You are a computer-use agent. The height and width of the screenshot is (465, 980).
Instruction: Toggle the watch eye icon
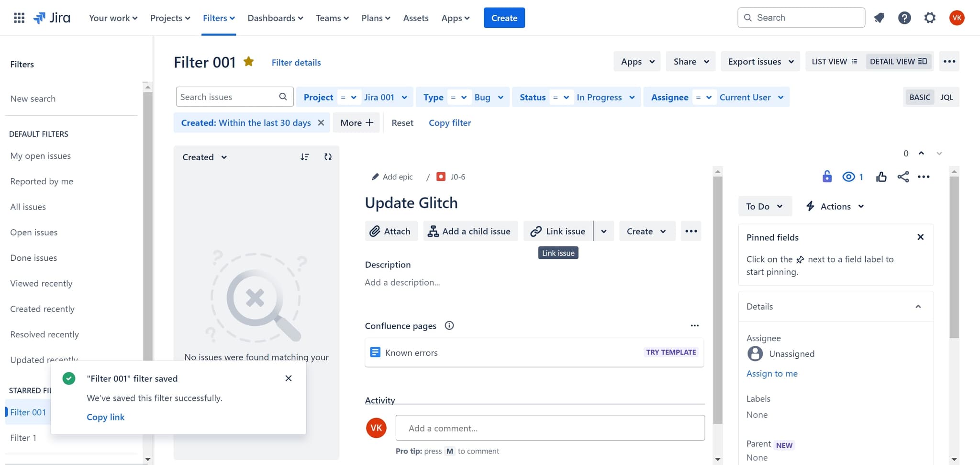click(x=848, y=177)
